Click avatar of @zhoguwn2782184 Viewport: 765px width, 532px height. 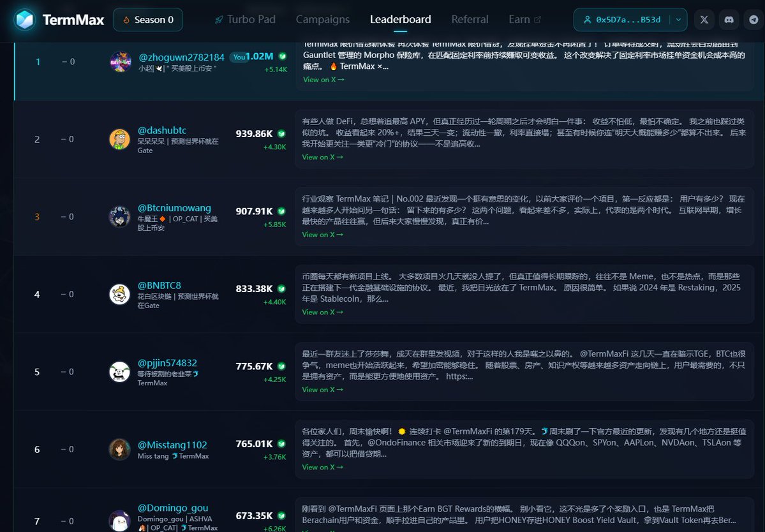point(120,62)
